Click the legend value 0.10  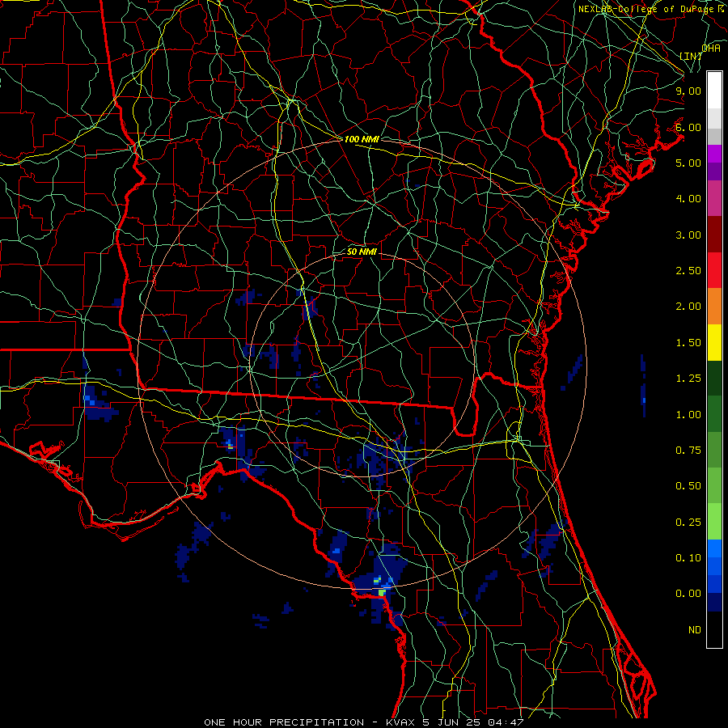pos(688,558)
